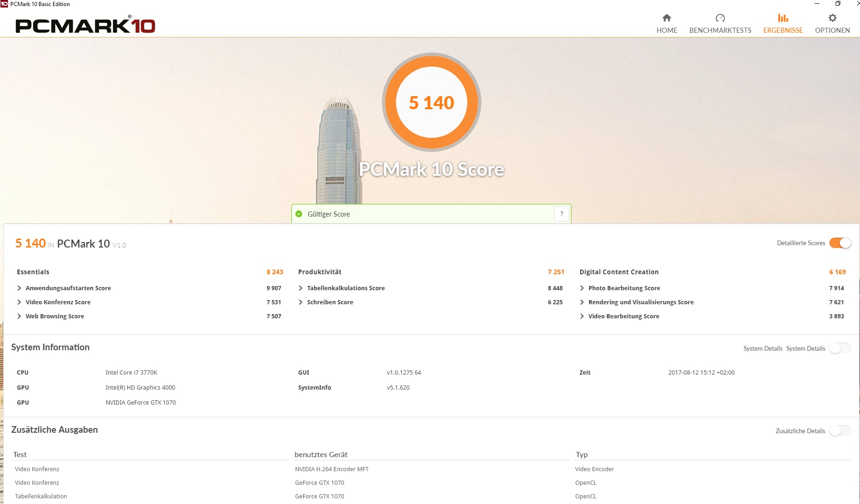Expand the Photo Bearbeitung Score row
Image resolution: width=860 pixels, height=504 pixels.
pyautogui.click(x=582, y=288)
